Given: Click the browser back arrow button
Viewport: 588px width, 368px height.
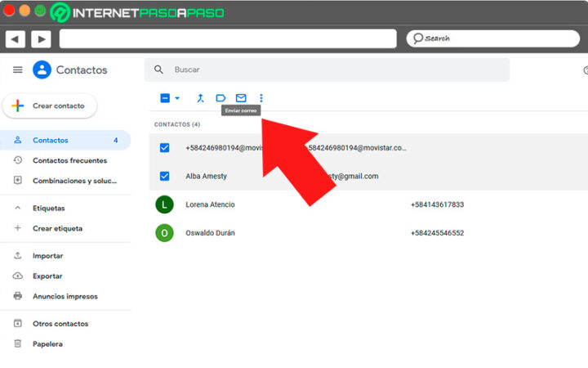Looking at the screenshot, I should click(x=15, y=39).
